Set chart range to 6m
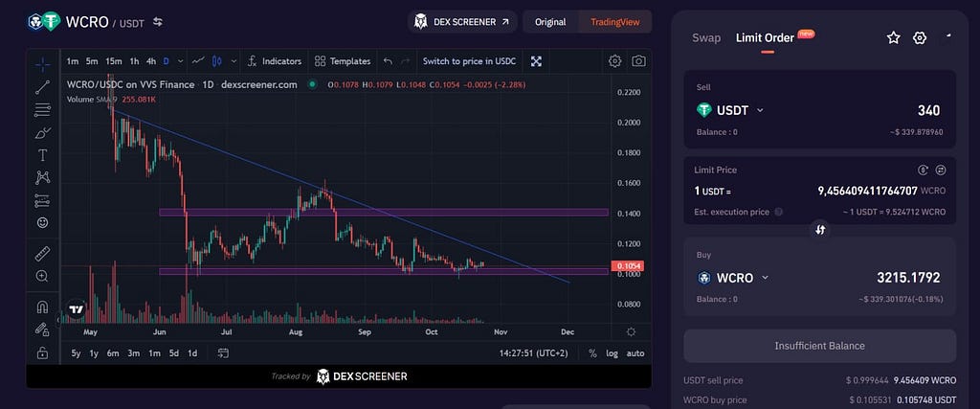The height and width of the screenshot is (409, 980). [x=113, y=353]
